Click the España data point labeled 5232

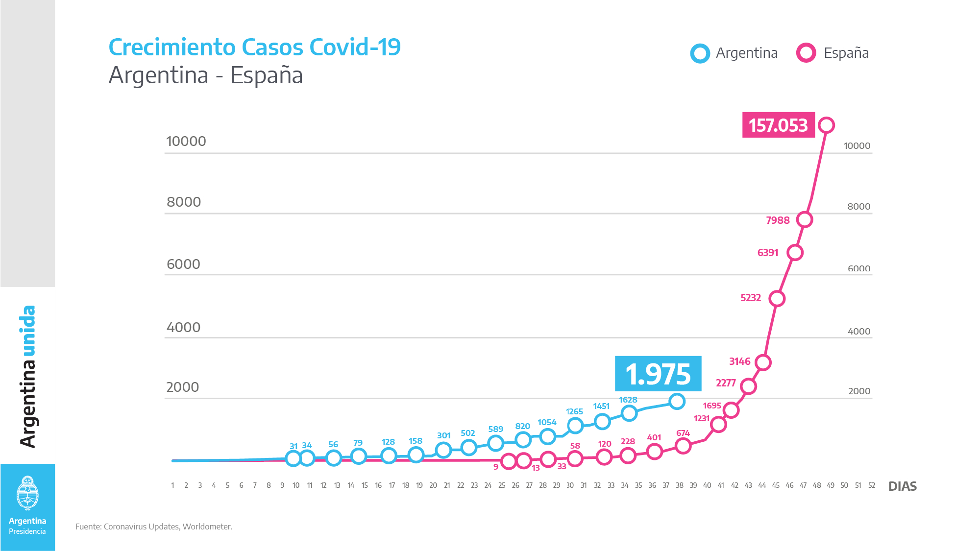[x=777, y=298]
